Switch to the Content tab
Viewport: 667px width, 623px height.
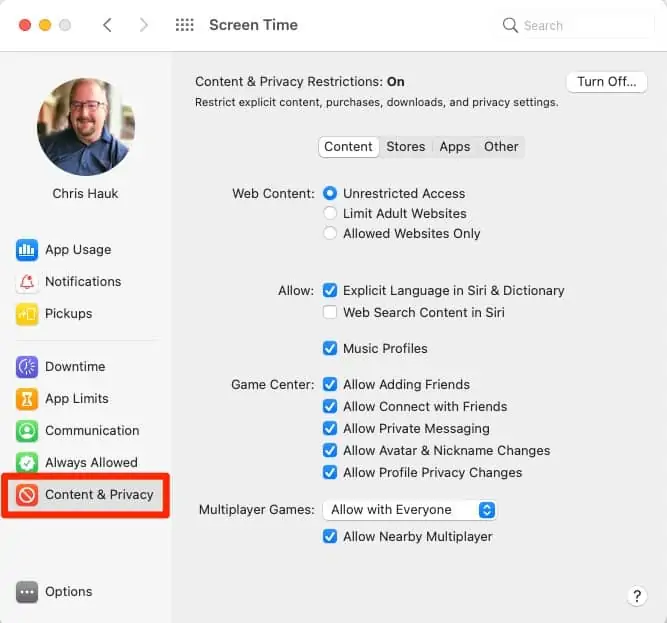[348, 147]
